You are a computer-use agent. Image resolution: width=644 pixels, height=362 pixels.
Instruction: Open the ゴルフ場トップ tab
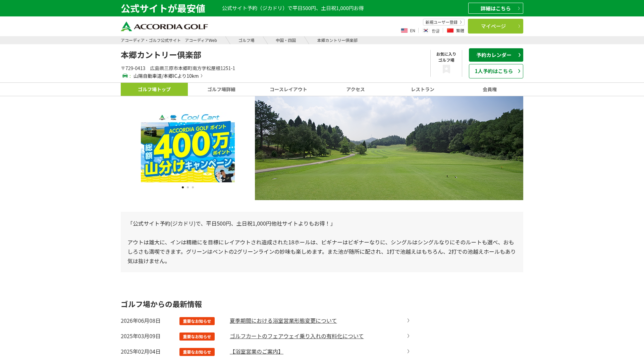(x=154, y=89)
